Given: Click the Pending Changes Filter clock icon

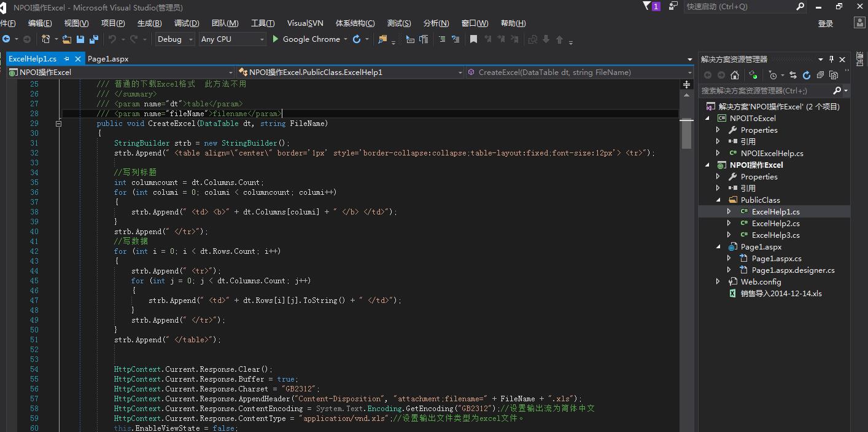Looking at the screenshot, I should (x=773, y=75).
